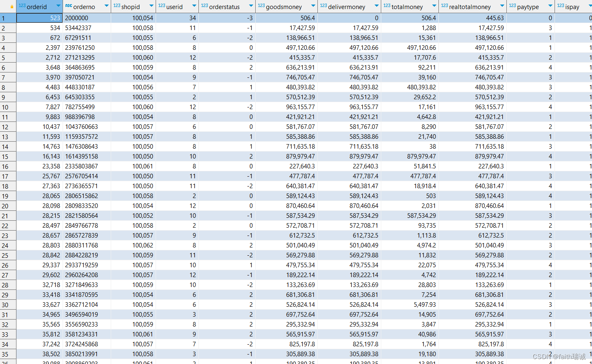Select orderno cell 645303355
Viewport: 592px width, 364px height.
click(87, 97)
